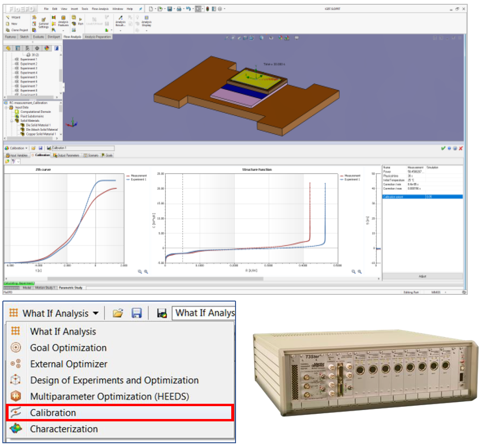The image size is (482, 448).
Task: Collapse the Solid Materials tree node
Action: click(x=12, y=121)
